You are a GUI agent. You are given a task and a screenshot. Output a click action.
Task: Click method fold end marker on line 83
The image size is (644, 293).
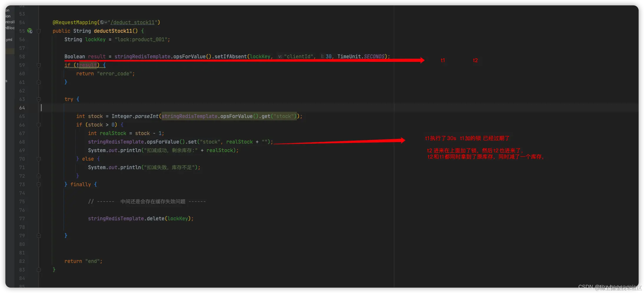click(x=39, y=270)
